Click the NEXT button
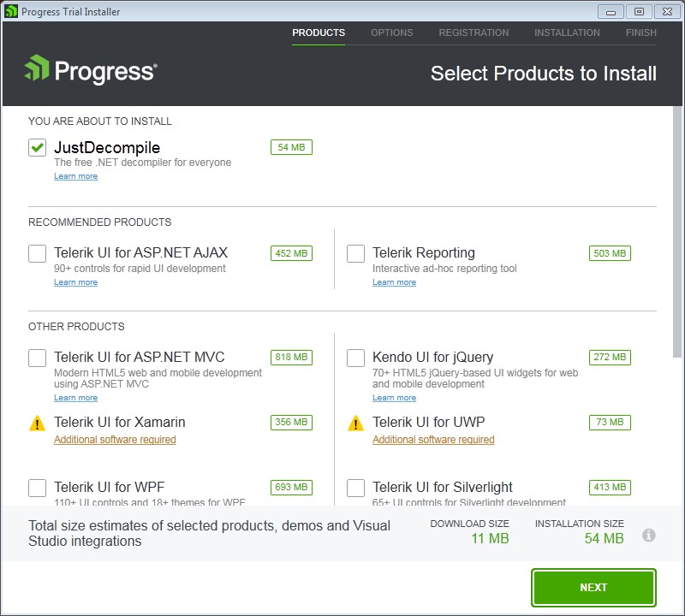685x616 pixels. click(593, 588)
